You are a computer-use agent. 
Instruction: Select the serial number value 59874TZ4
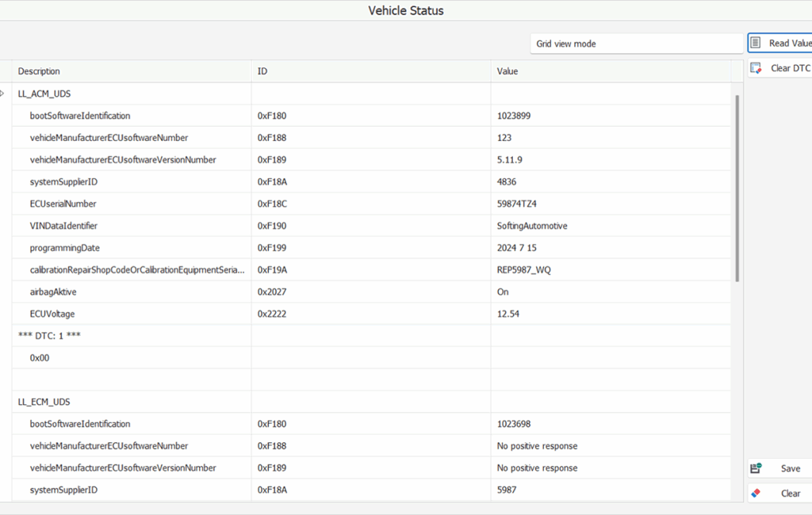[x=517, y=204]
